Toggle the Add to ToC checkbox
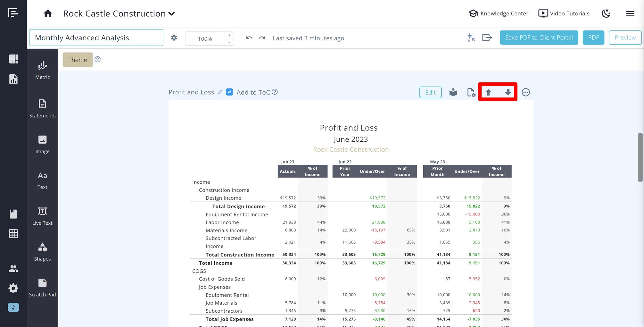Screen dimensions: 644x327 pos(229,92)
